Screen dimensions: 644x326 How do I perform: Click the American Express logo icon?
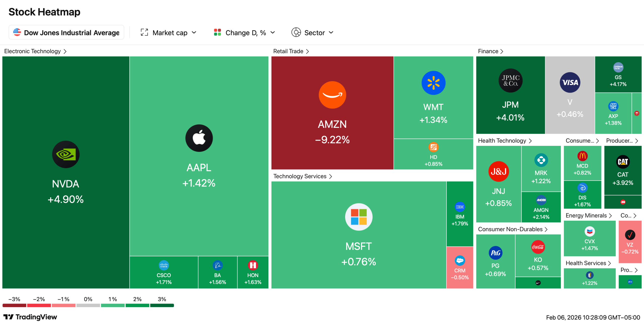[x=613, y=106]
